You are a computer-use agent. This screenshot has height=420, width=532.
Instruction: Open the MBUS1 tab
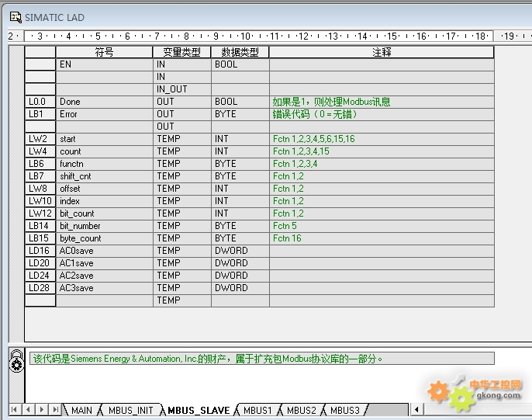(x=257, y=410)
